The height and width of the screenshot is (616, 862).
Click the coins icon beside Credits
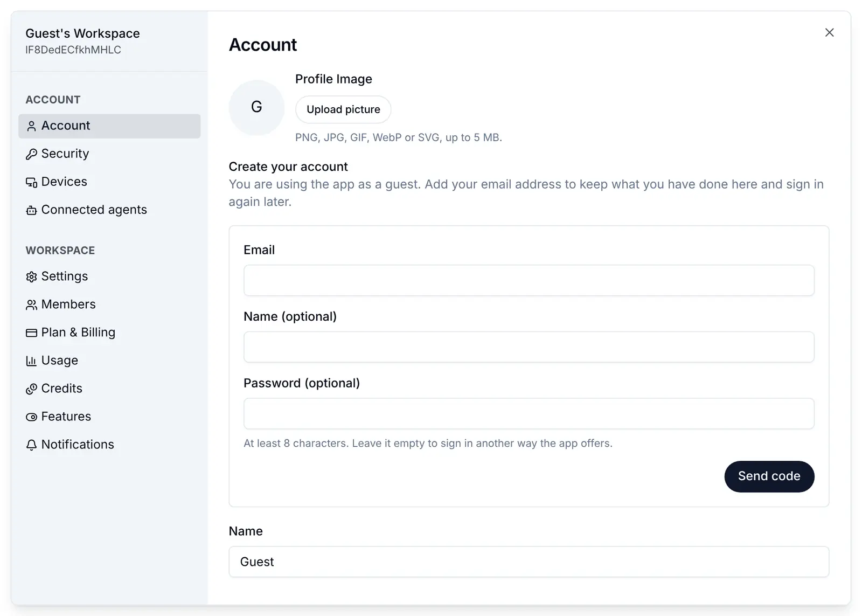click(x=31, y=389)
